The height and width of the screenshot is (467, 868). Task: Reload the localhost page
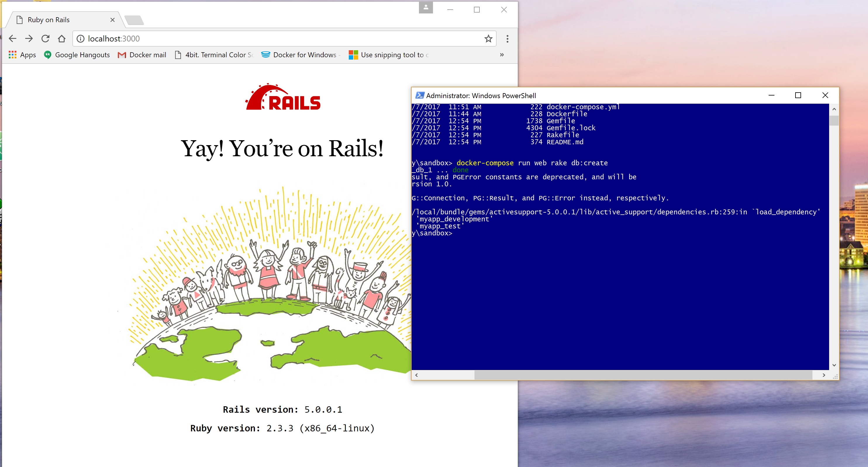[x=46, y=39]
